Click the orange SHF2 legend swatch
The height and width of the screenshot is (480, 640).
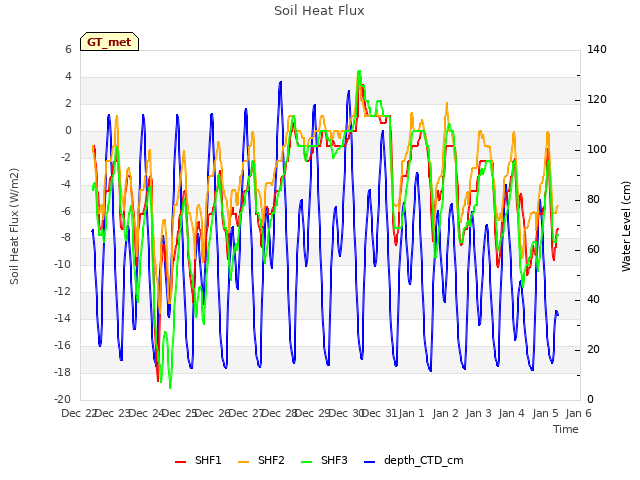tap(243, 462)
